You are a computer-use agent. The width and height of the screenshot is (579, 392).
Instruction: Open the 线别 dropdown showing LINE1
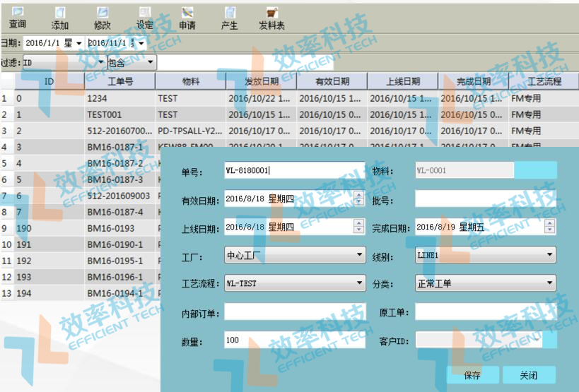549,255
